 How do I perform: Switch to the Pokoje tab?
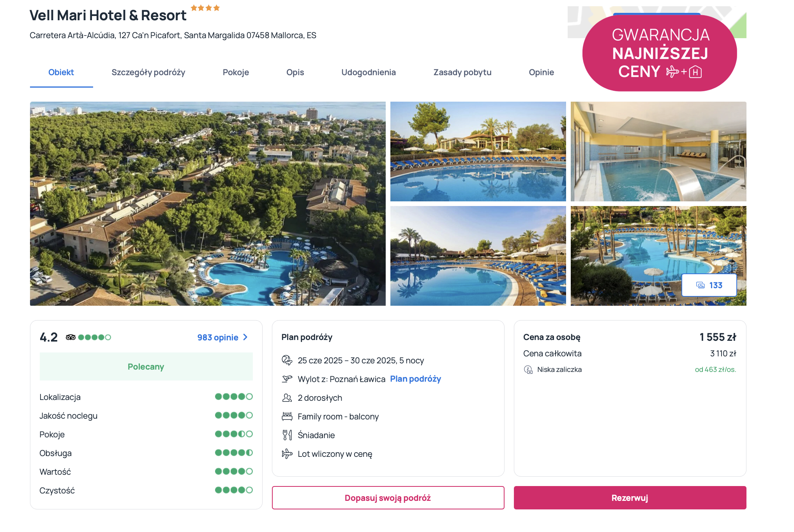click(236, 72)
